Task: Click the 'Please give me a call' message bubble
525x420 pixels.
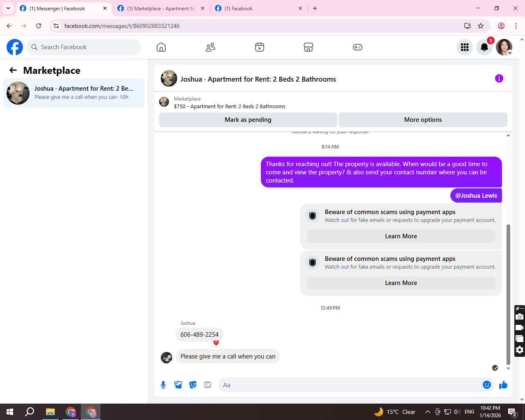Action: [x=228, y=356]
